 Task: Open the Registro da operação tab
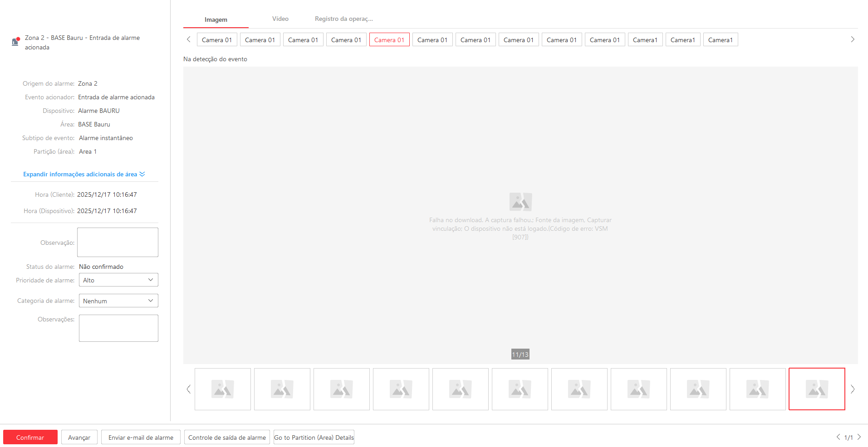click(343, 19)
